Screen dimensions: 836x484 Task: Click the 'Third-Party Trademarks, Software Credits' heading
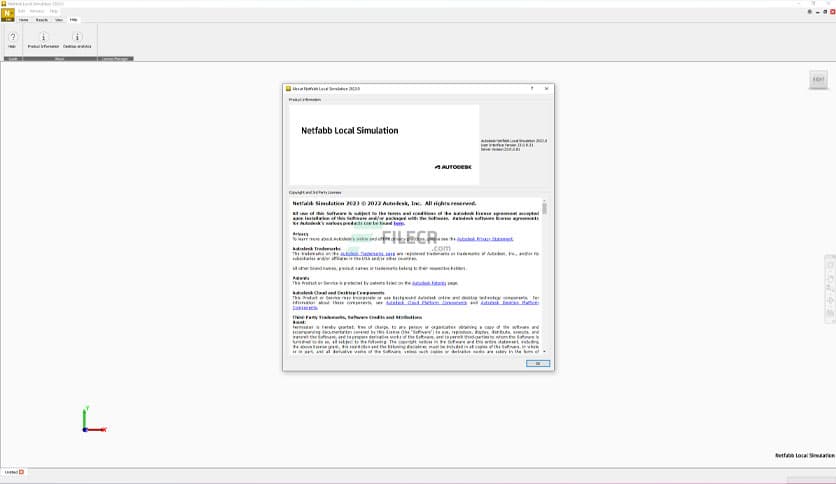[x=357, y=317]
